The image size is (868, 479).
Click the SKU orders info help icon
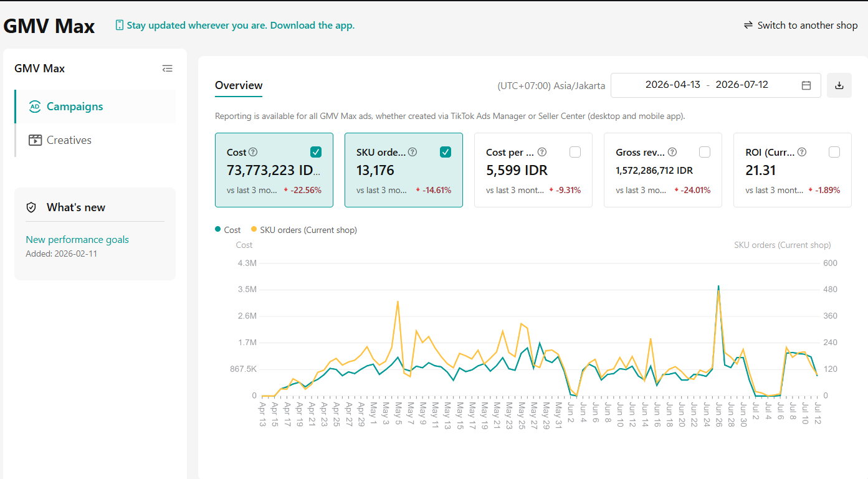tap(413, 152)
